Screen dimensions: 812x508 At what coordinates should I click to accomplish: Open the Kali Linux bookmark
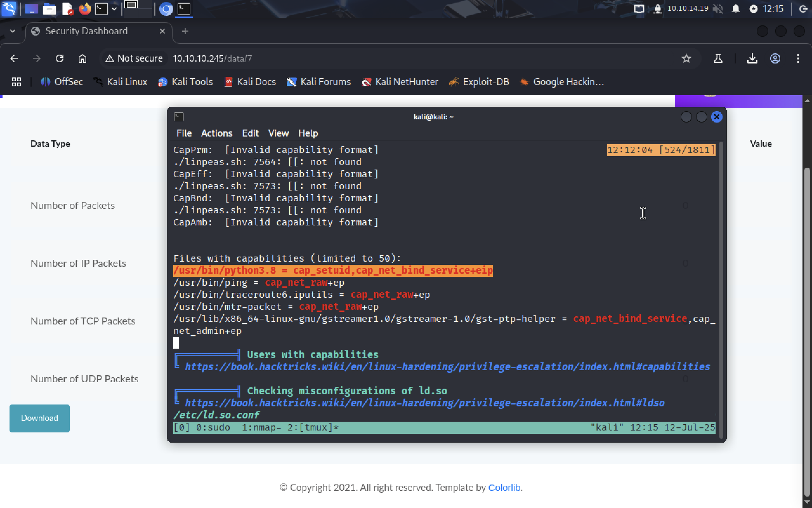point(120,82)
